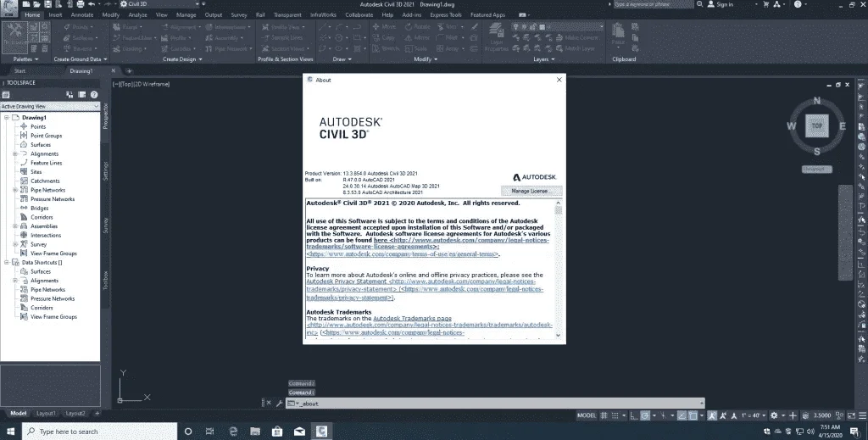
Task: Click the keyword search box in title bar
Action: coord(654,4)
